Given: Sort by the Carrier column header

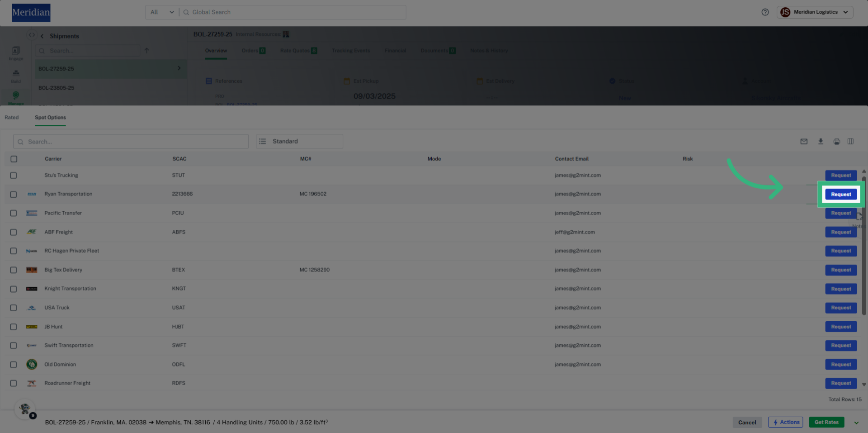Looking at the screenshot, I should coord(53,159).
